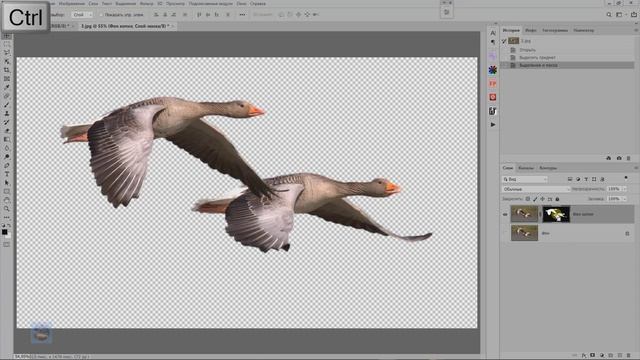Image resolution: width=640 pixels, height=360 pixels.
Task: Select the Crop tool
Action: [x=7, y=70]
